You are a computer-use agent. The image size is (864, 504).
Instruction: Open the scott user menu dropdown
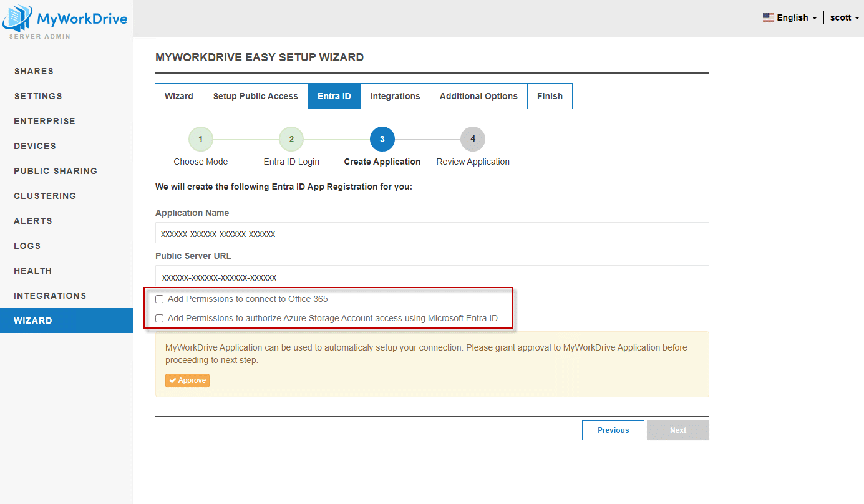[x=844, y=17]
